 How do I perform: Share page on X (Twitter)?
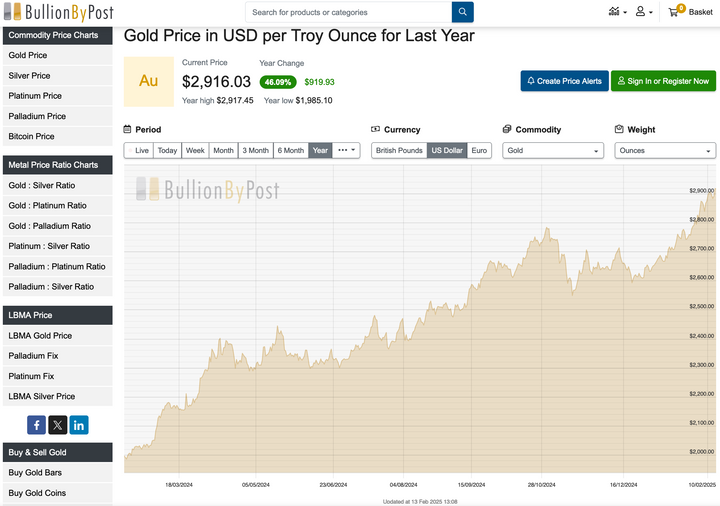click(57, 425)
